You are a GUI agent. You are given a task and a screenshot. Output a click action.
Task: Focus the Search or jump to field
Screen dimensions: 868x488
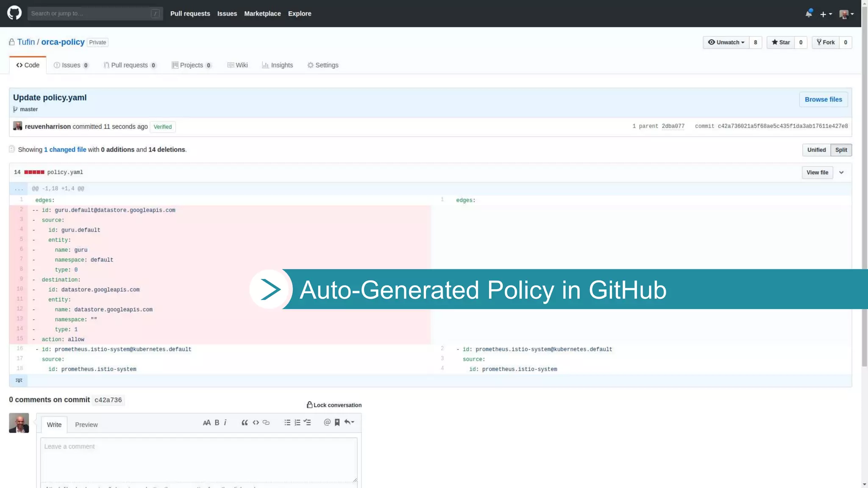95,14
